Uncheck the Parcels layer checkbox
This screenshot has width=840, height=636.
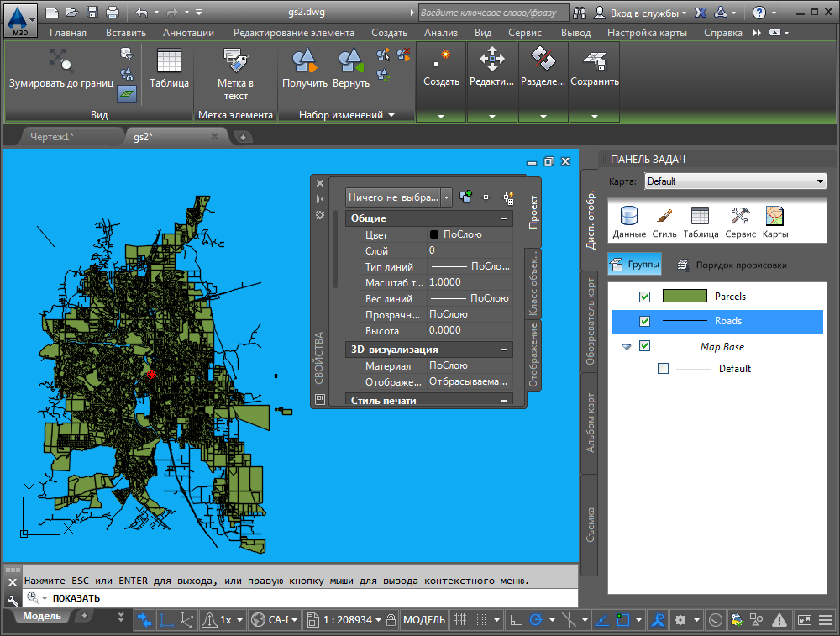[x=644, y=297]
